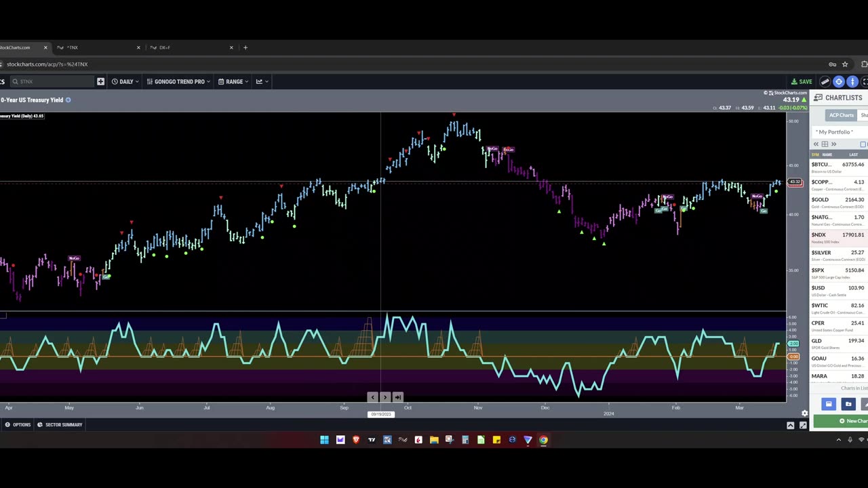Open the grid view icon in ChartLists
The height and width of the screenshot is (488, 868).
[825, 144]
